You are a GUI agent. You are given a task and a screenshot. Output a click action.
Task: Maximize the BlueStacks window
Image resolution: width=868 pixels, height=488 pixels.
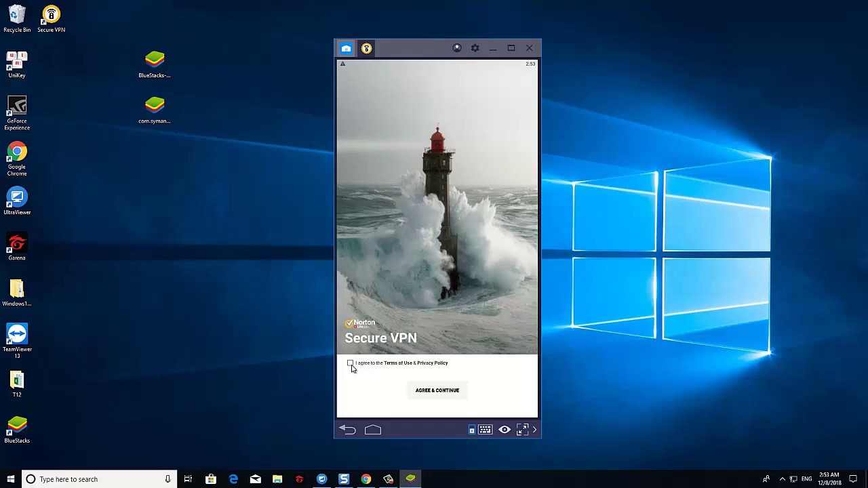point(511,48)
